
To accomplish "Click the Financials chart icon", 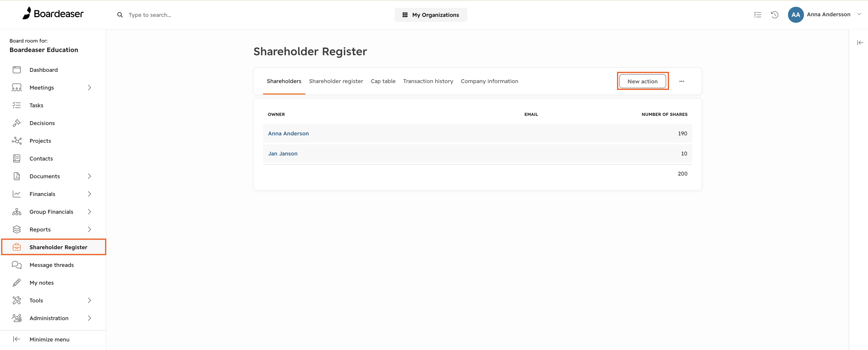I will pos(17,194).
